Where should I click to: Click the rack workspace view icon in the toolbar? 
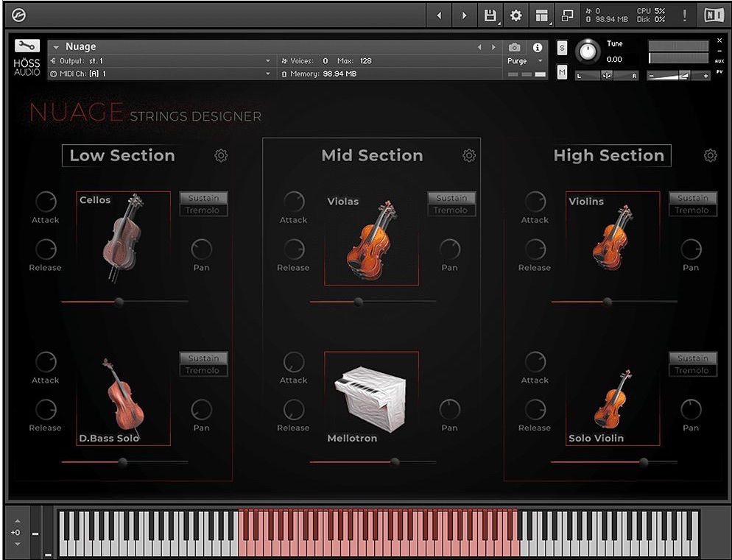point(543,15)
